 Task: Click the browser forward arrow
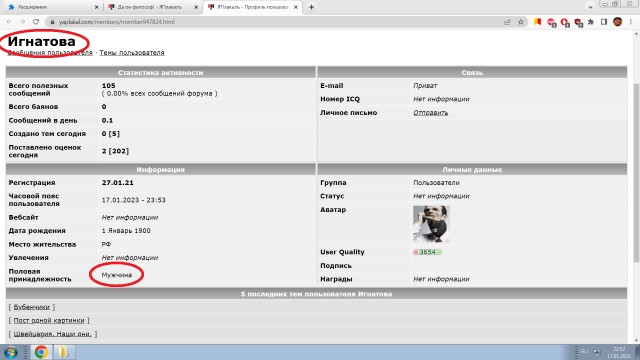click(22, 22)
